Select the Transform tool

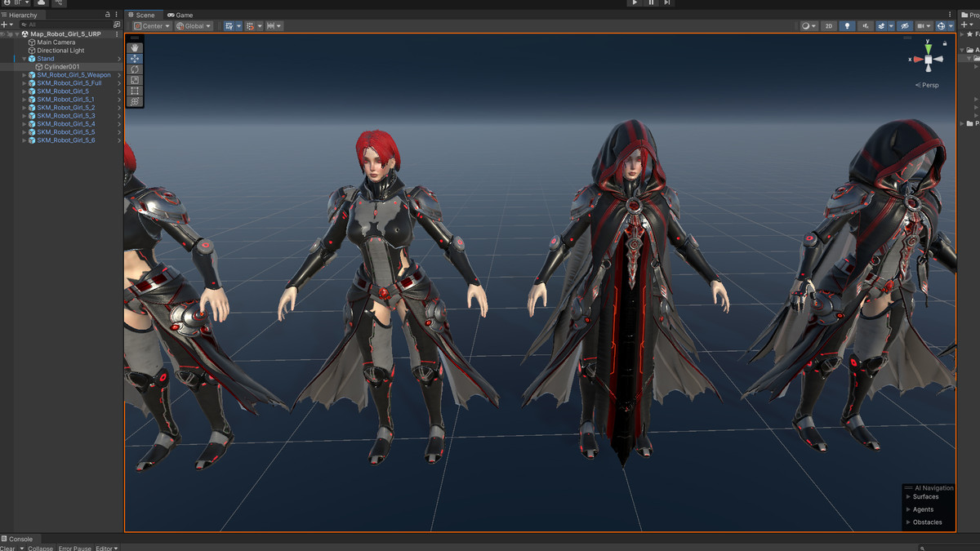(135, 101)
